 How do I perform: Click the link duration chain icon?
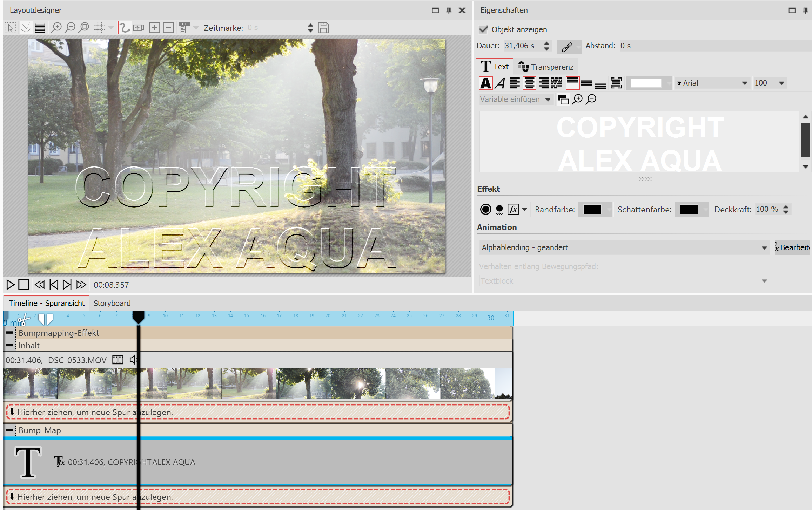coord(567,47)
